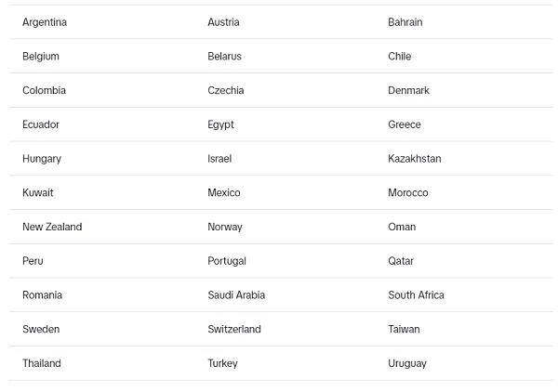Select Colombia from the countries
The width and height of the screenshot is (558, 392).
click(x=44, y=90)
